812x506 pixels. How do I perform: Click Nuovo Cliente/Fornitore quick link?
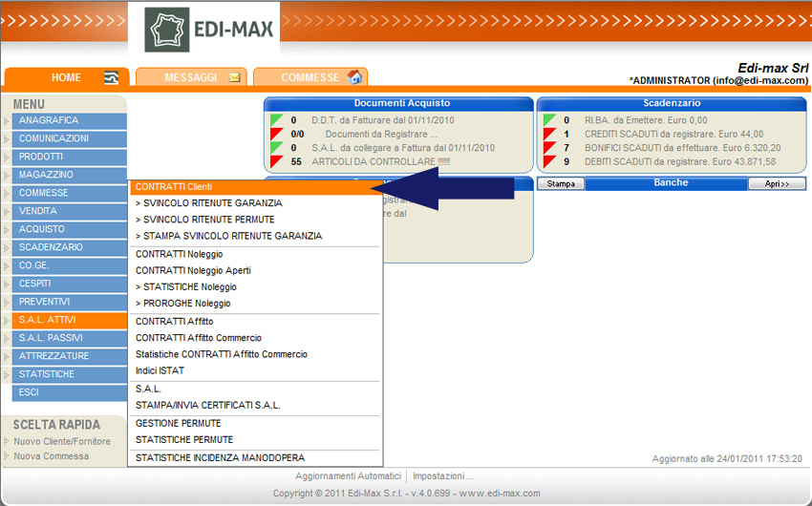pos(62,441)
